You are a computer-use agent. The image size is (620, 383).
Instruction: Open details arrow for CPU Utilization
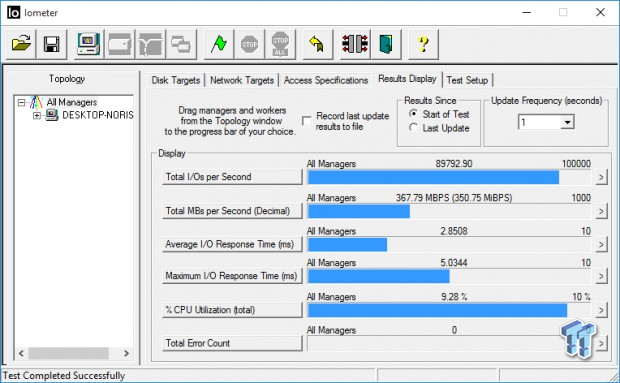[x=601, y=310]
